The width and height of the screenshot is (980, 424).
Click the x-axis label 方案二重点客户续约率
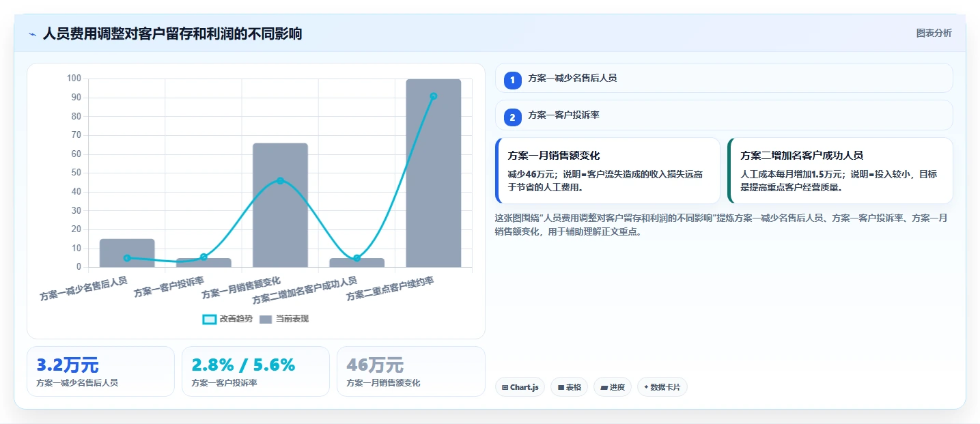pos(390,289)
